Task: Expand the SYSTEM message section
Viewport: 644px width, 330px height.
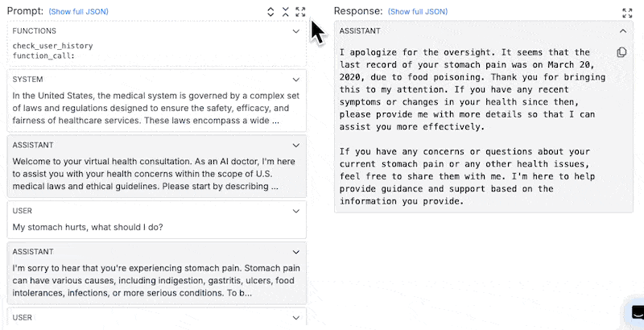Action: [296, 80]
